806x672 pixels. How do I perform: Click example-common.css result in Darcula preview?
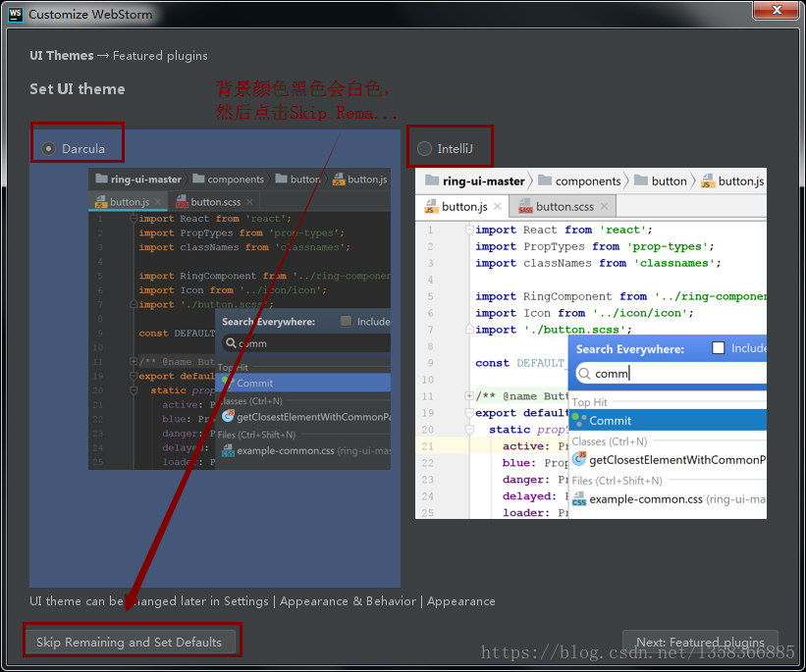[303, 450]
